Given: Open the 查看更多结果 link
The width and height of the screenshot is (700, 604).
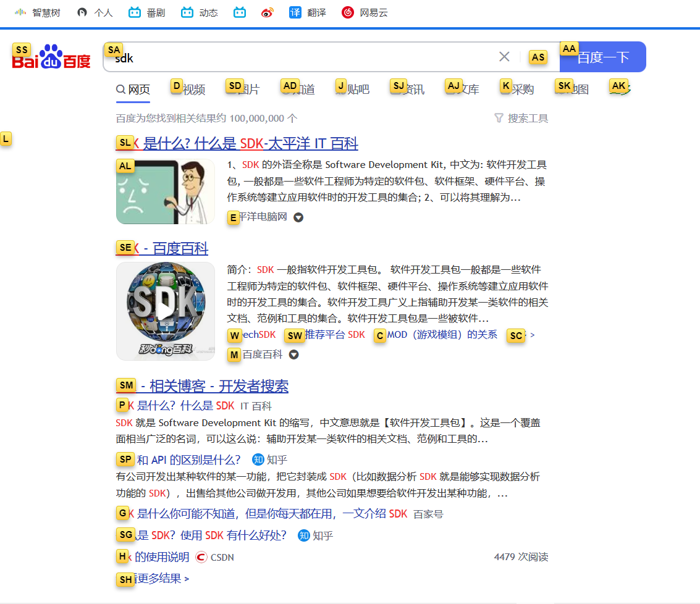Looking at the screenshot, I should click(156, 579).
